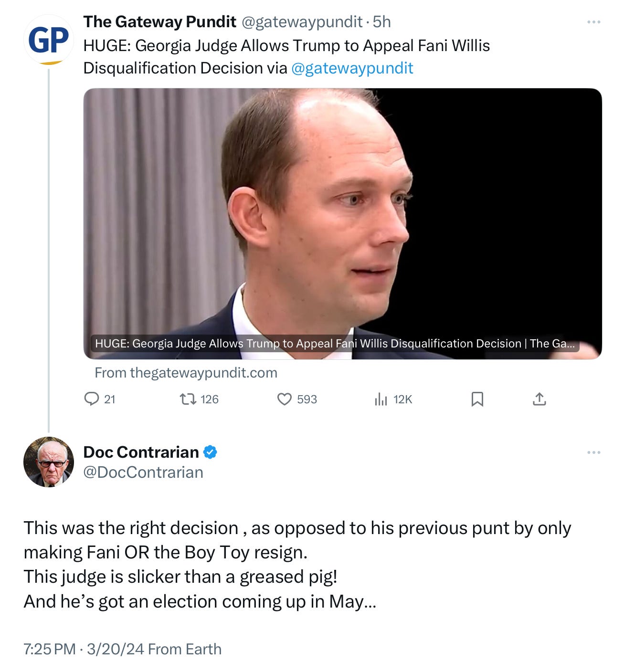Click the headline caption overlay on the card

pyautogui.click(x=335, y=344)
